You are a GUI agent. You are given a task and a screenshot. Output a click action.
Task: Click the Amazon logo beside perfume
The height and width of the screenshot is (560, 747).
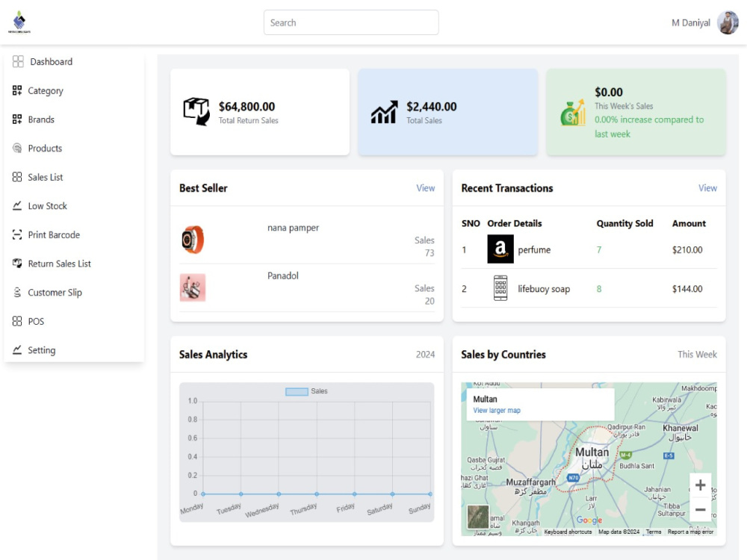pos(500,249)
